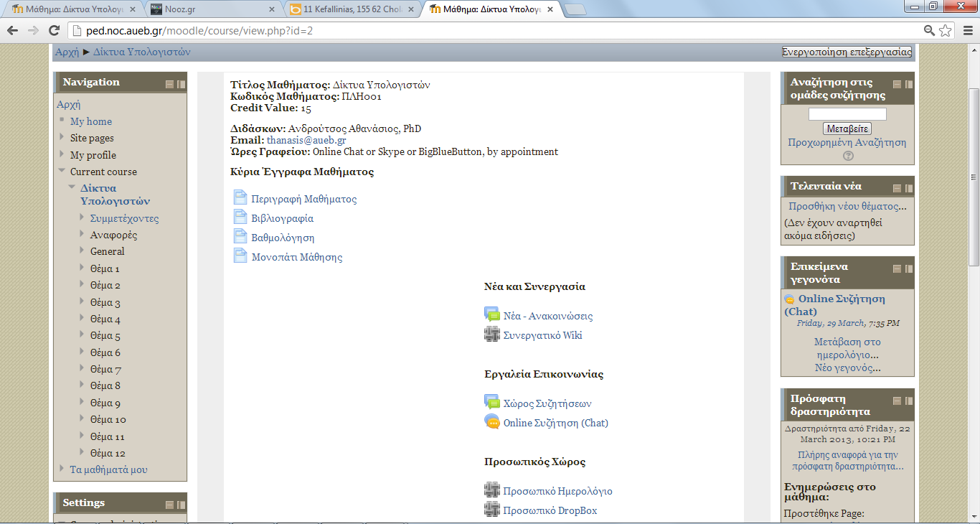Open Μετάβαση στο ημερολόγιο link
This screenshot has width=980, height=524.
[x=847, y=348]
